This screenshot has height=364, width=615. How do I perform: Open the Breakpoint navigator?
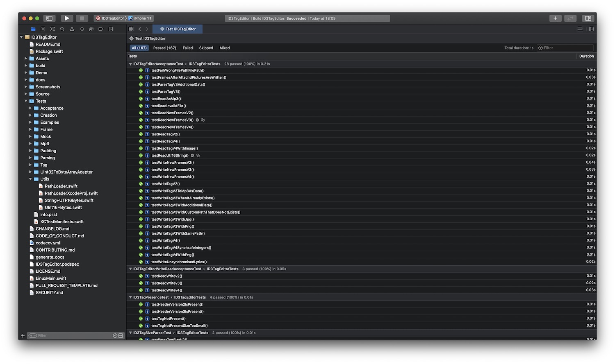tap(101, 29)
